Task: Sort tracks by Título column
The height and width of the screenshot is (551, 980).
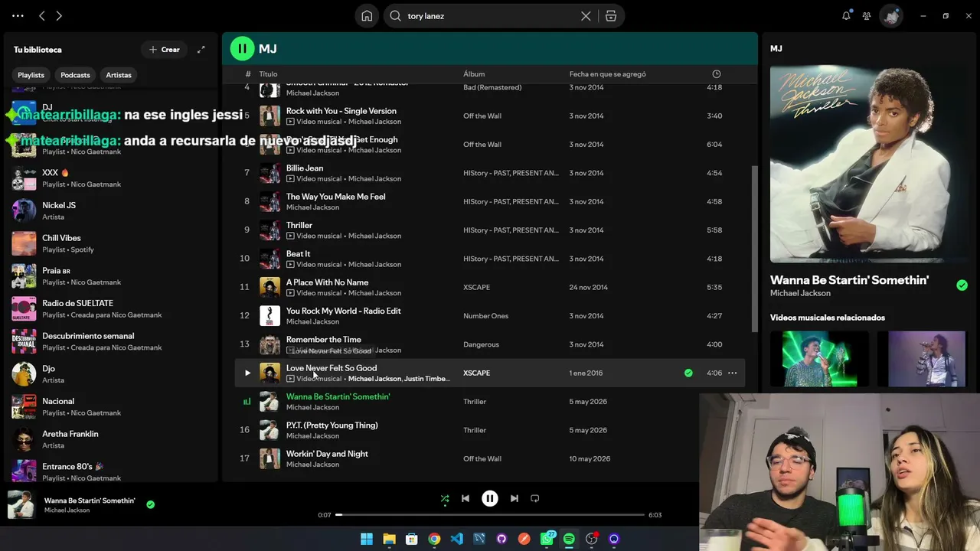Action: tap(268, 74)
